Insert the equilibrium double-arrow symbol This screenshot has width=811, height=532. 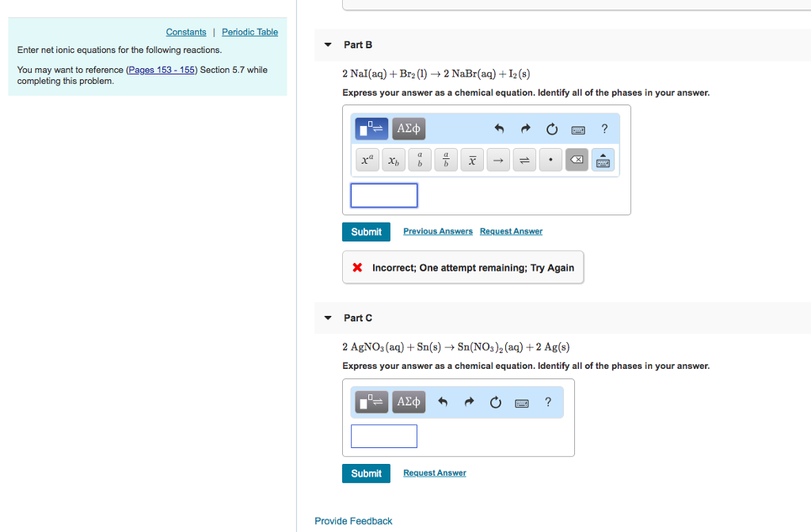[x=524, y=159]
